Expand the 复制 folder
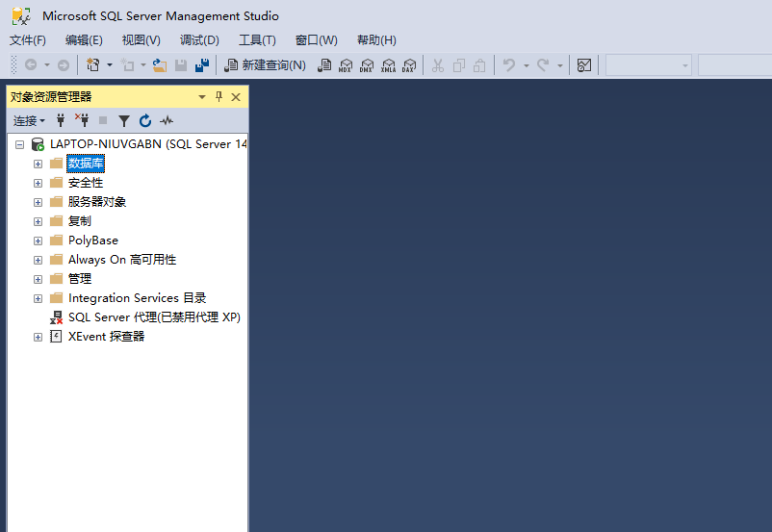This screenshot has width=772, height=532. pos(38,221)
